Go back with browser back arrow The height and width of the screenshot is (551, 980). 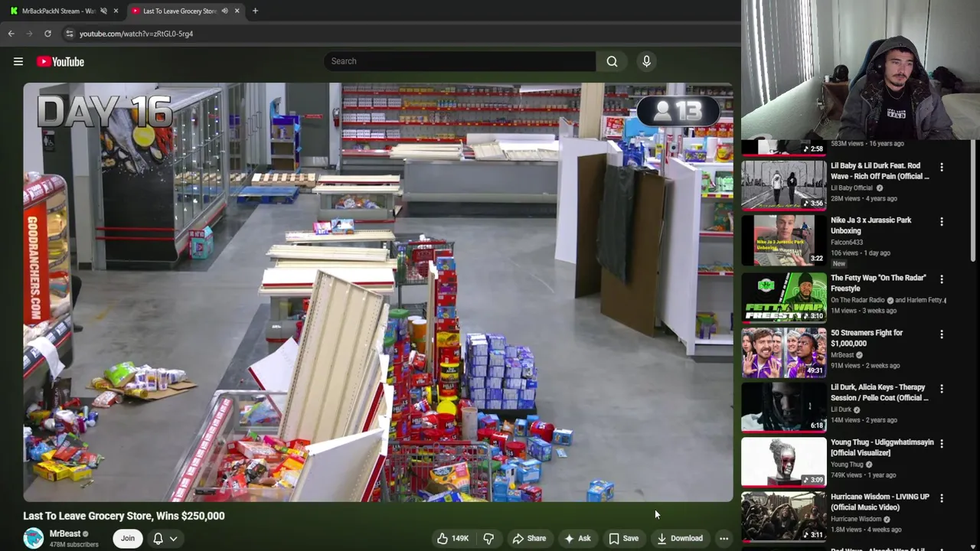click(x=11, y=34)
